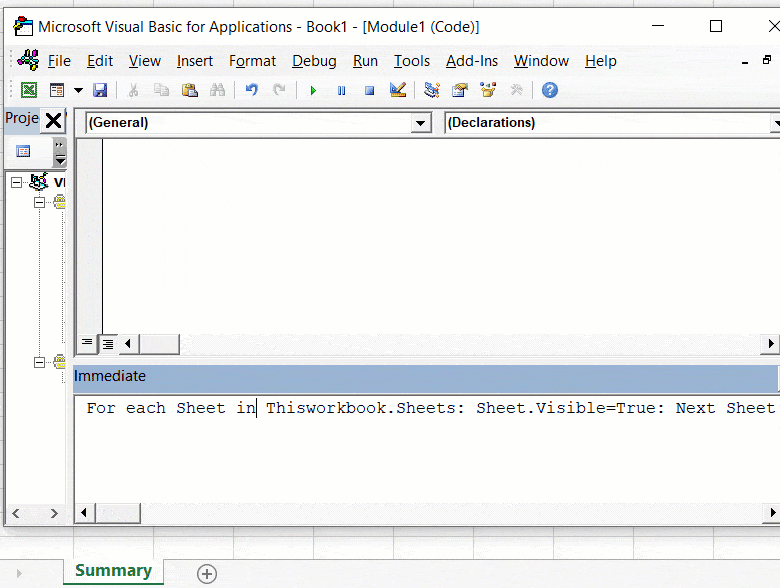
Task: Expand Project pane toolbar overflow options
Action: pos(60,152)
